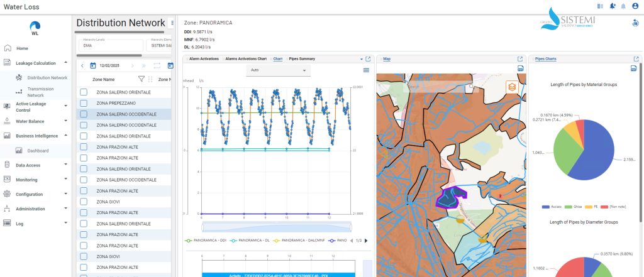Open the chart hamburger menu icon
Screen dimensions: 644x277
(366, 70)
